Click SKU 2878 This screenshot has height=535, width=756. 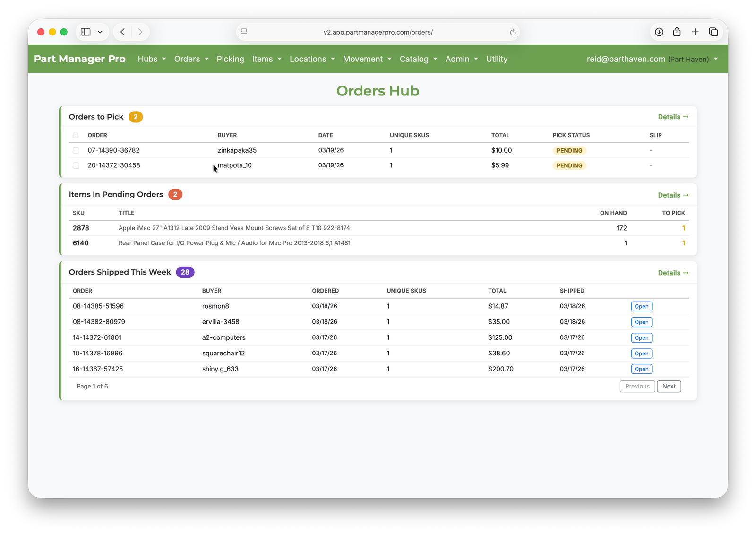(81, 228)
